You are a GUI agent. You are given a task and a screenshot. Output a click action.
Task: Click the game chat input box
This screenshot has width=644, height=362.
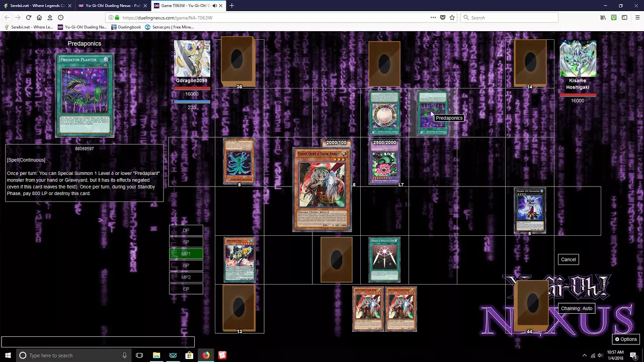point(98,342)
